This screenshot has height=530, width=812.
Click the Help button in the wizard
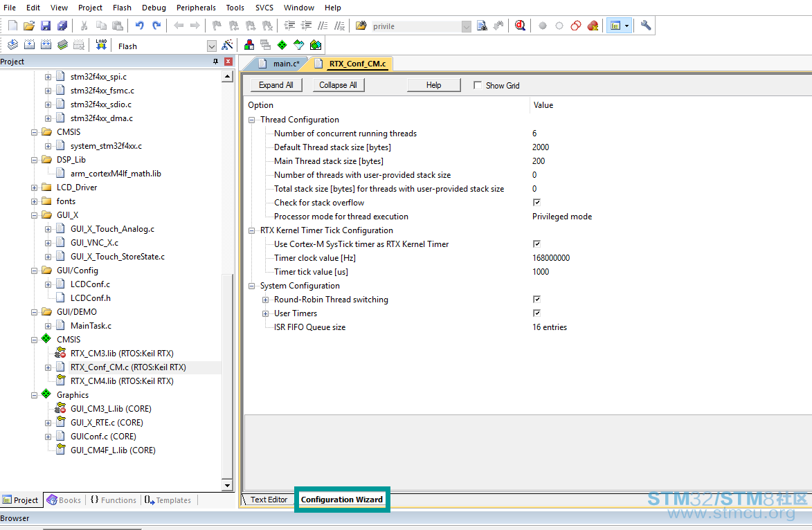click(x=433, y=85)
